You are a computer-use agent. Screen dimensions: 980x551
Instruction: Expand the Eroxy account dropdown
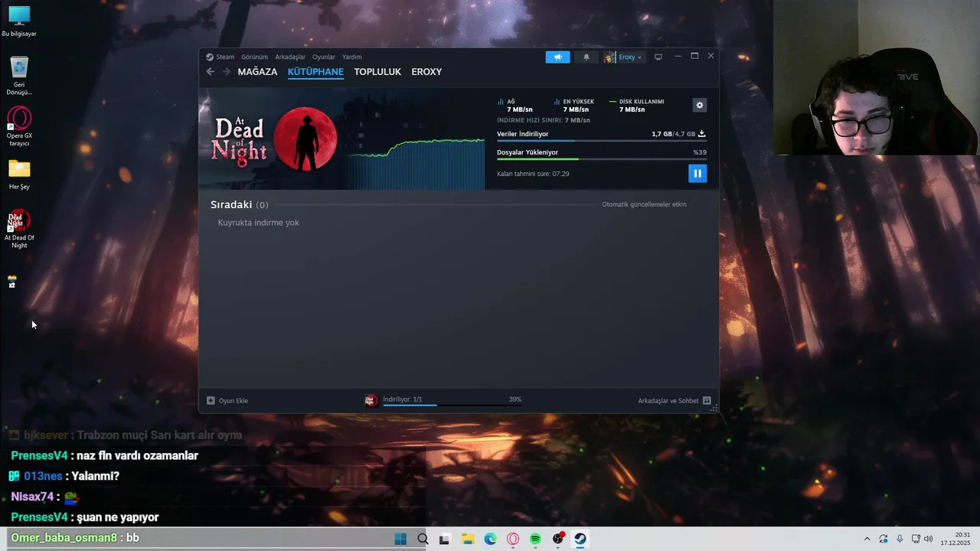(x=631, y=57)
